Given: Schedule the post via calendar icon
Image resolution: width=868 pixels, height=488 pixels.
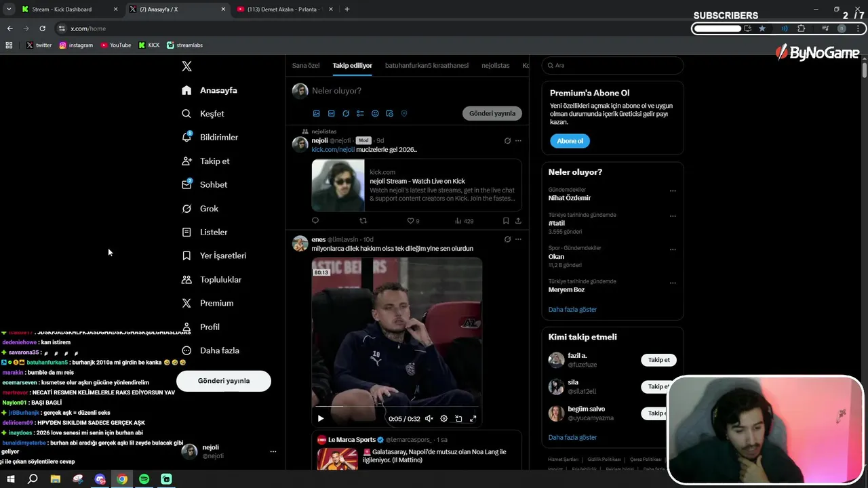Looking at the screenshot, I should tap(390, 114).
